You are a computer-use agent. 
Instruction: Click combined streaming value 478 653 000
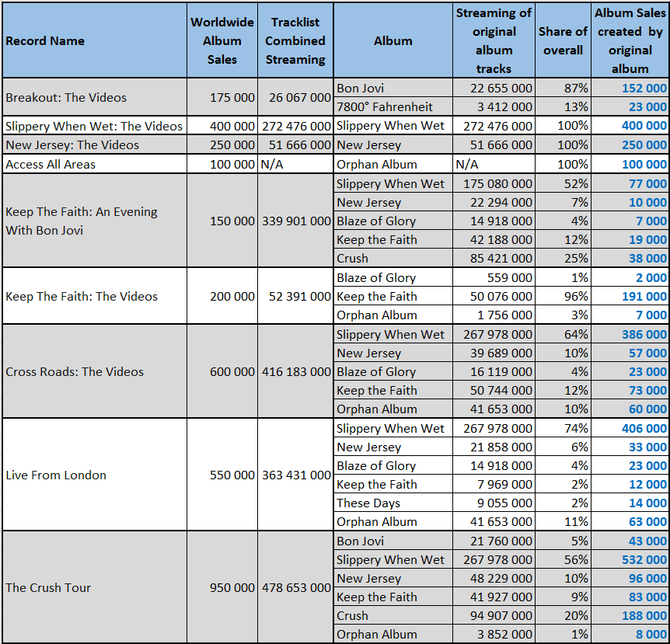click(x=297, y=587)
